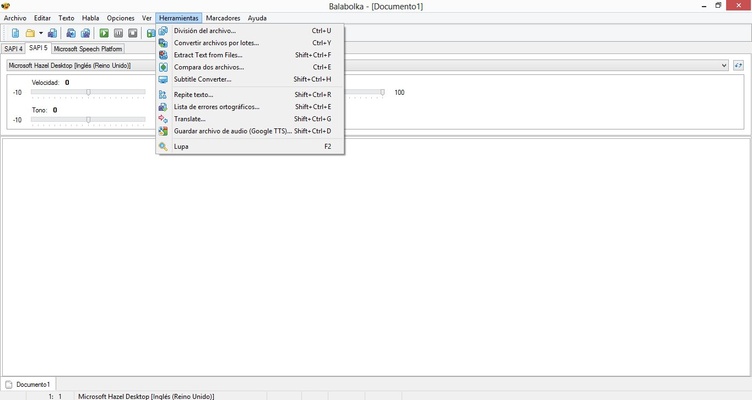The width and height of the screenshot is (752, 400).
Task: Select Guardar archivo de audio (Google TTS)
Action: 250,131
